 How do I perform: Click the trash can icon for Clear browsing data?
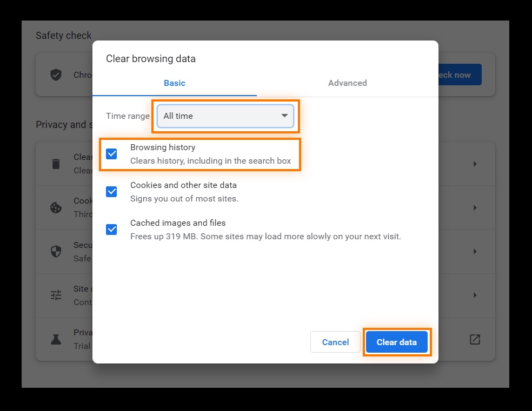56,164
